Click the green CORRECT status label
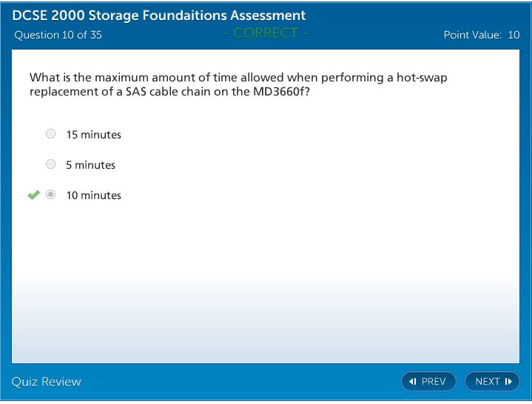 (x=265, y=33)
